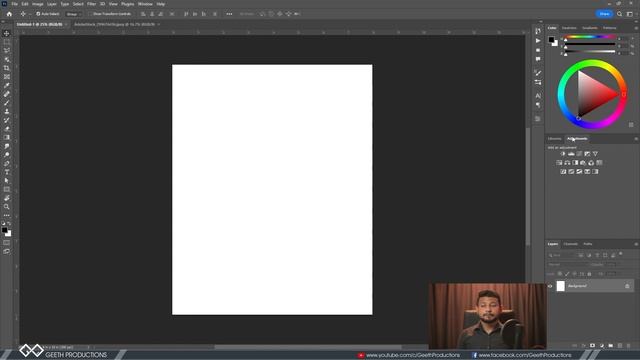Swap foreground and background colors
The height and width of the screenshot is (360, 640).
(x=9, y=224)
